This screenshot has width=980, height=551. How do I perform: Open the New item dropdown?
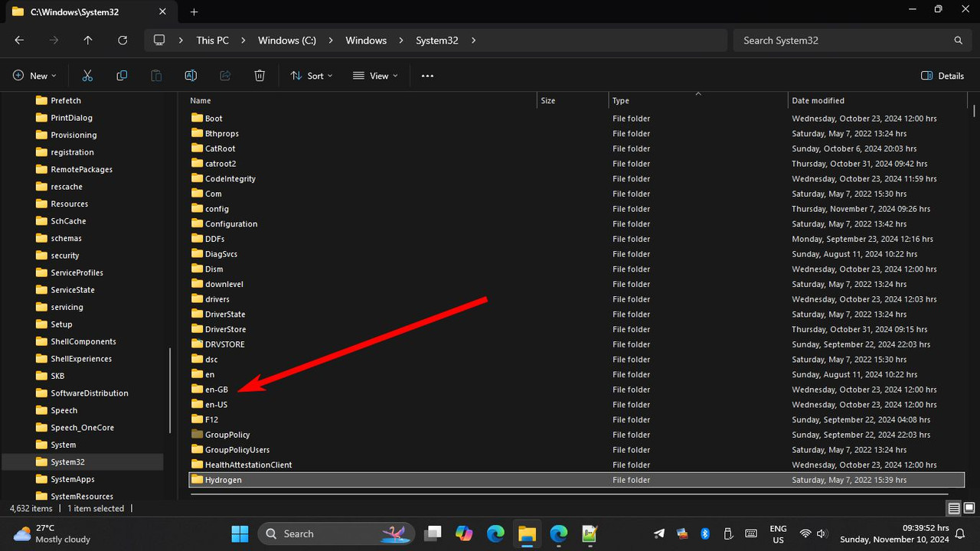tap(35, 76)
